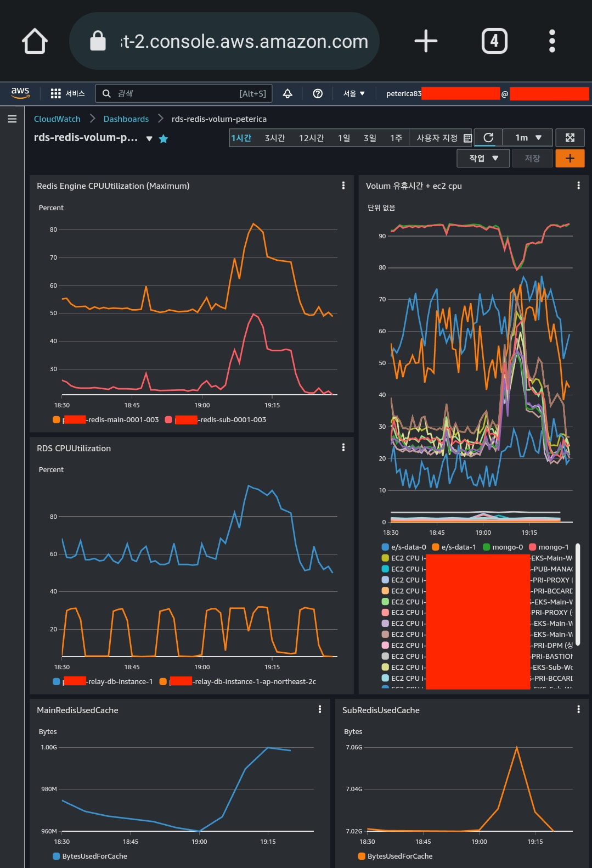Toggle EC2 CPU PRI-DPM legend entry
The image size is (592, 868).
click(477, 645)
